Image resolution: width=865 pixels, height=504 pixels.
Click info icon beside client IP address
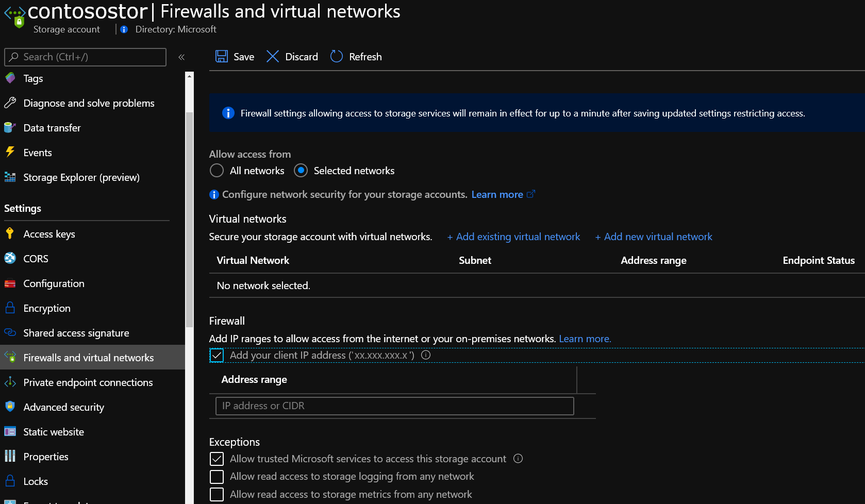click(426, 355)
